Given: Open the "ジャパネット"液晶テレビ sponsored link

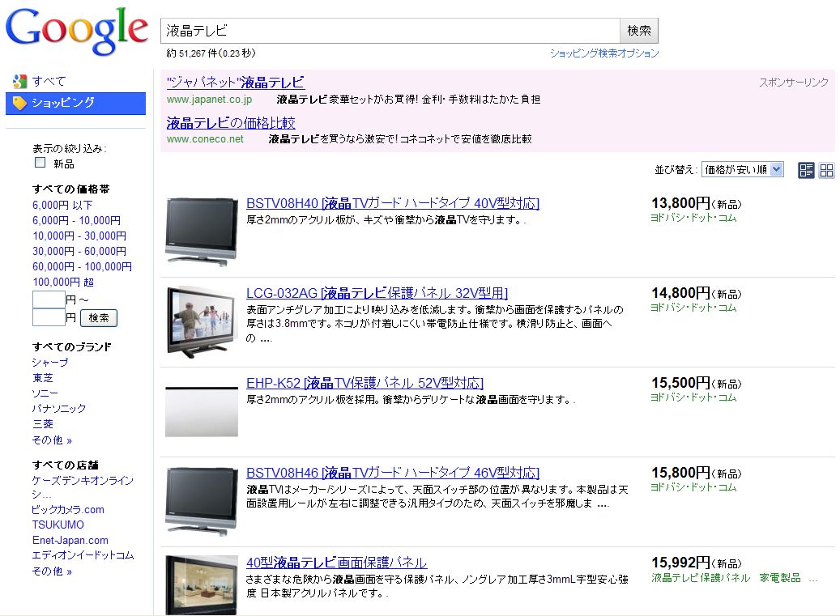Looking at the screenshot, I should click(x=236, y=83).
